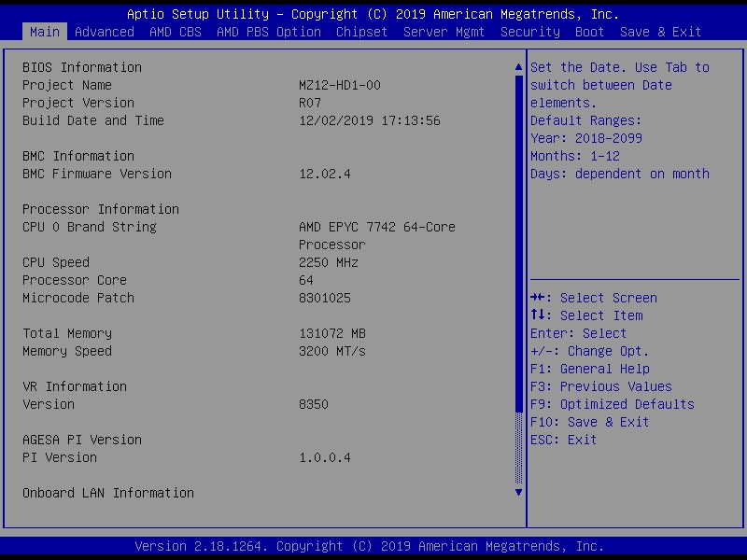Go to the Save & Exit tab

(660, 32)
